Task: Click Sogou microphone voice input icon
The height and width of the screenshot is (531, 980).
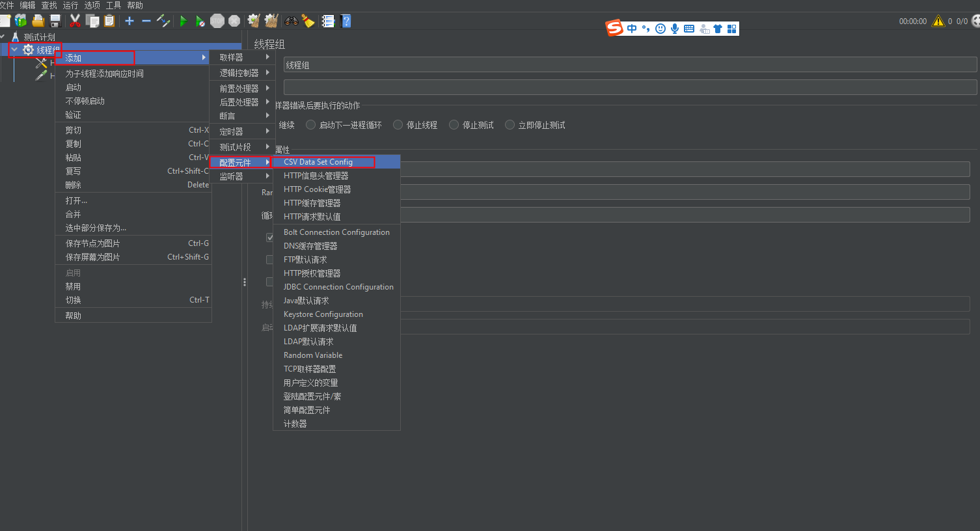Action: pos(675,29)
